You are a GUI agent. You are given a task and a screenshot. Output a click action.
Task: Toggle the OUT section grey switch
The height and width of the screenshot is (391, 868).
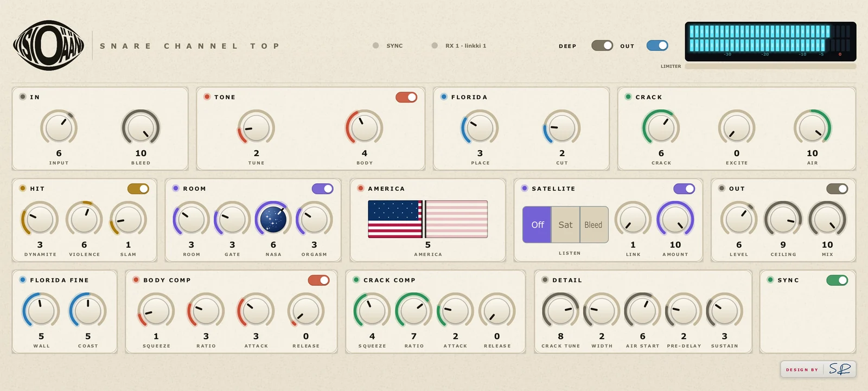coord(837,189)
